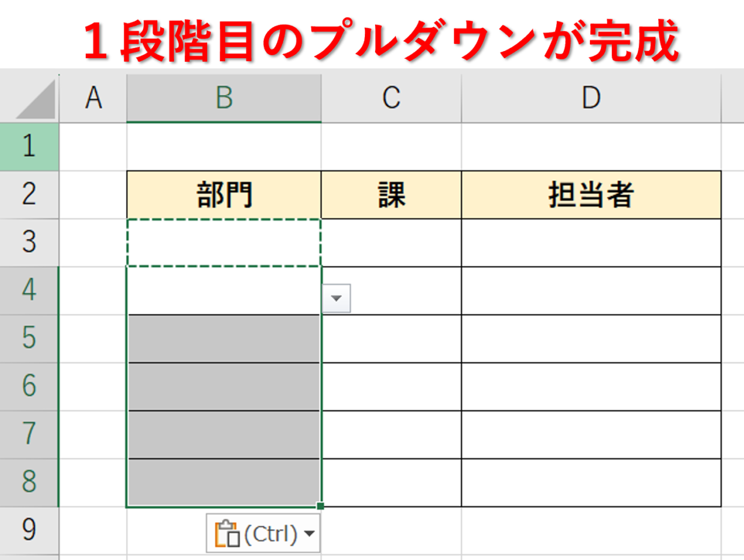Open the paste options clipboard icon
The width and height of the screenshot is (744, 560).
[227, 534]
